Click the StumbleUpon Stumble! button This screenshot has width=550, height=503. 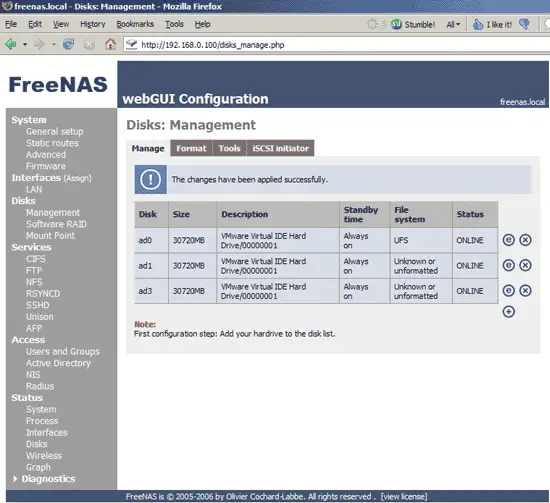tap(413, 24)
